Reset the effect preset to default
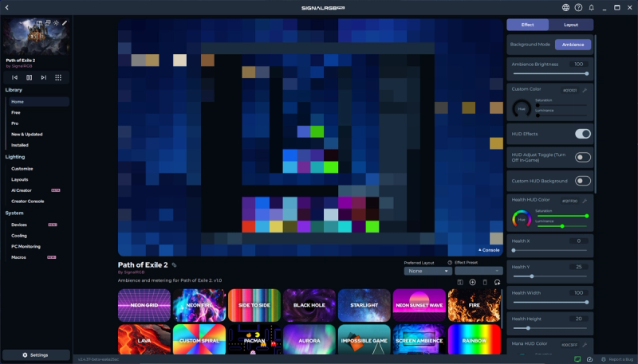The height and width of the screenshot is (364, 638). pyautogui.click(x=497, y=282)
